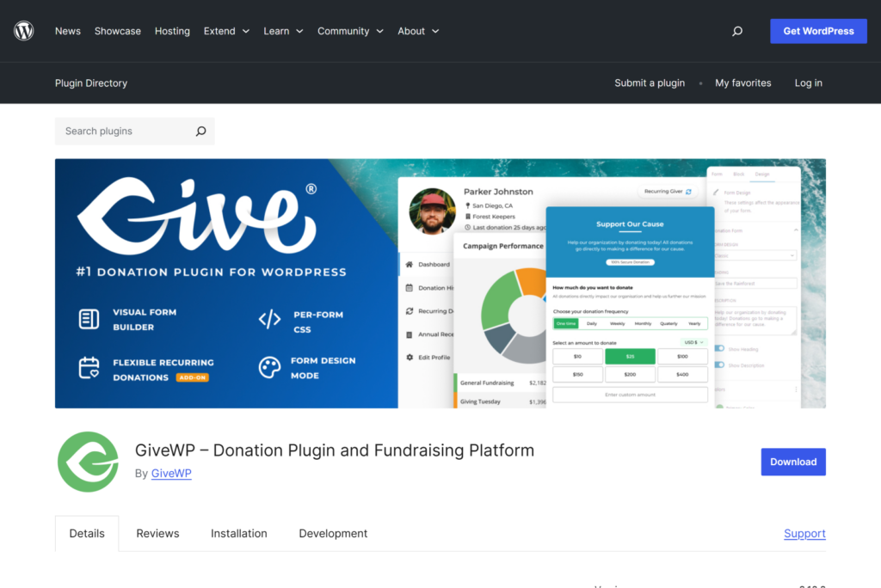This screenshot has width=881, height=588.
Task: Click the Log in link
Action: (808, 83)
